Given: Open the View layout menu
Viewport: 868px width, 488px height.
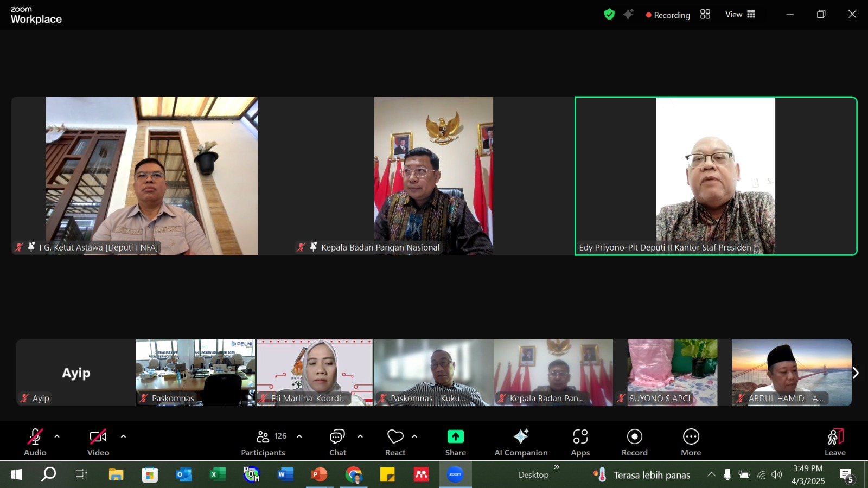Looking at the screenshot, I should 740,15.
